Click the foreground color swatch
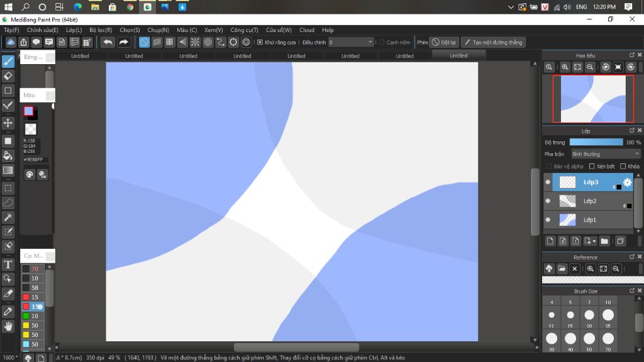This screenshot has height=362, width=644. pyautogui.click(x=28, y=111)
